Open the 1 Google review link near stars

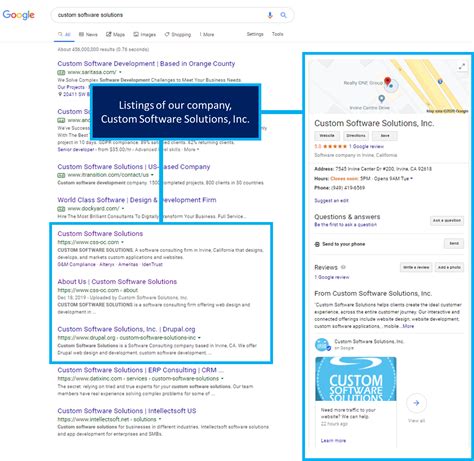point(366,146)
